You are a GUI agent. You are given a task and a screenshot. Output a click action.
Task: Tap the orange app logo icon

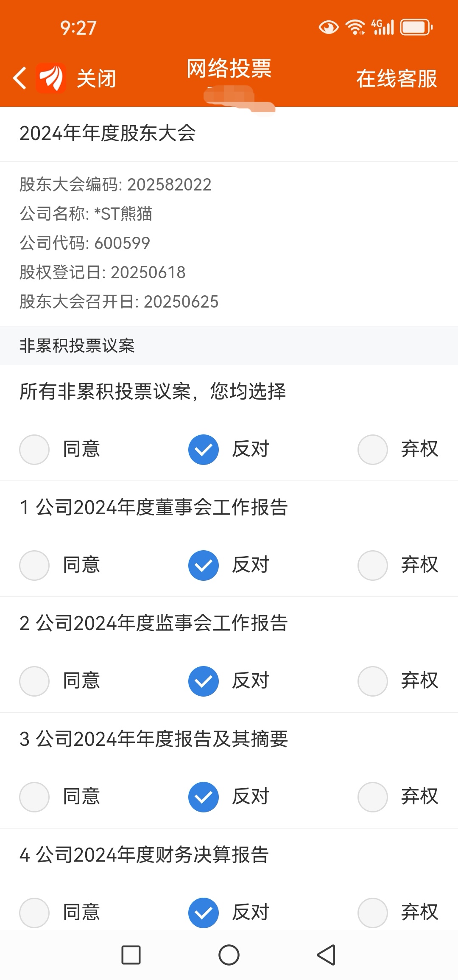pos(51,78)
